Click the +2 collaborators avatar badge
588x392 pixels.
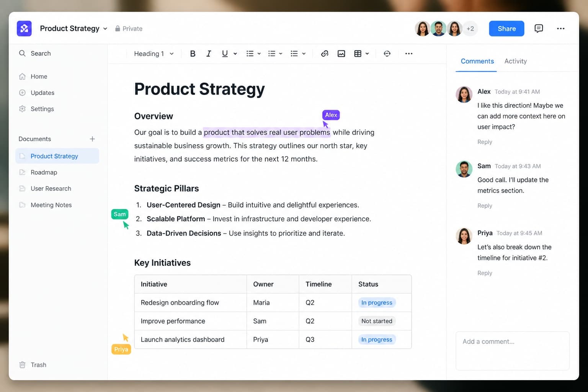coord(470,29)
